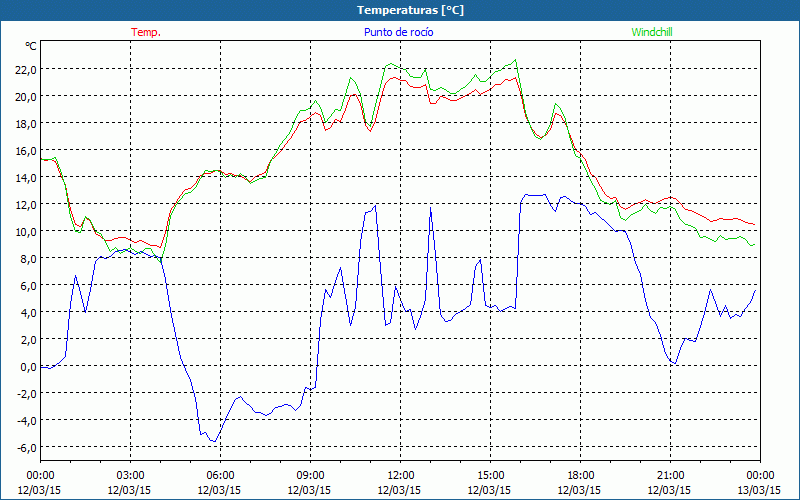The width and height of the screenshot is (800, 500).
Task: Select the green 'Windchill' legend label
Action: click(652, 32)
